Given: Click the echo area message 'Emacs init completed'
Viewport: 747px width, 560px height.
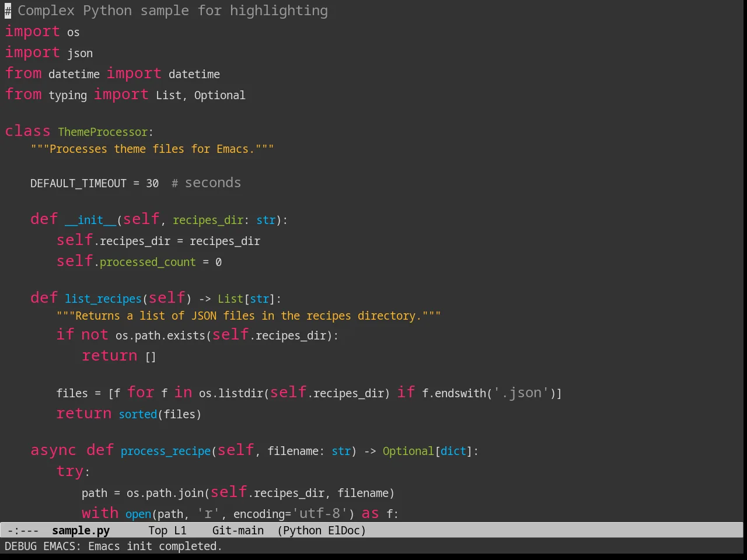Looking at the screenshot, I should 155,546.
